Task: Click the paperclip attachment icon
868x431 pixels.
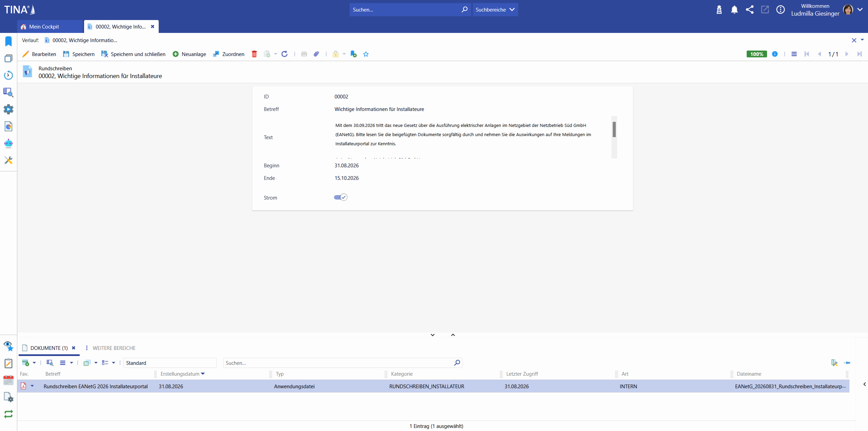Action: tap(316, 54)
